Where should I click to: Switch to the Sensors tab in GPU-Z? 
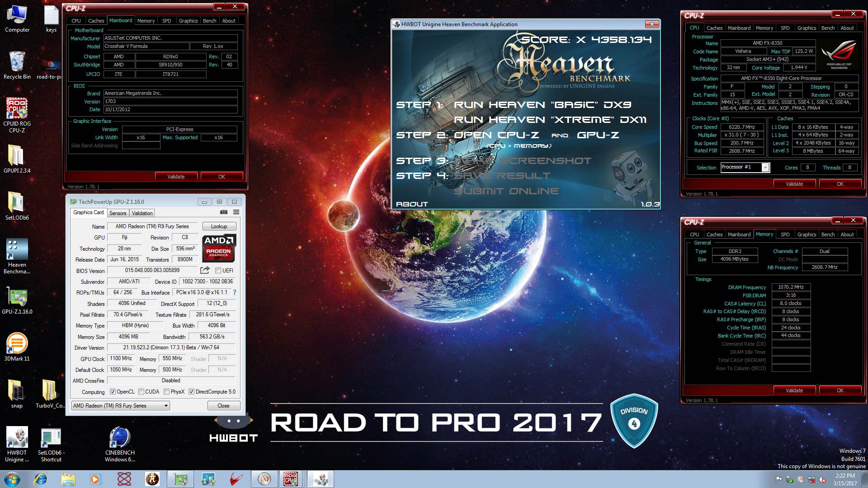click(x=118, y=213)
